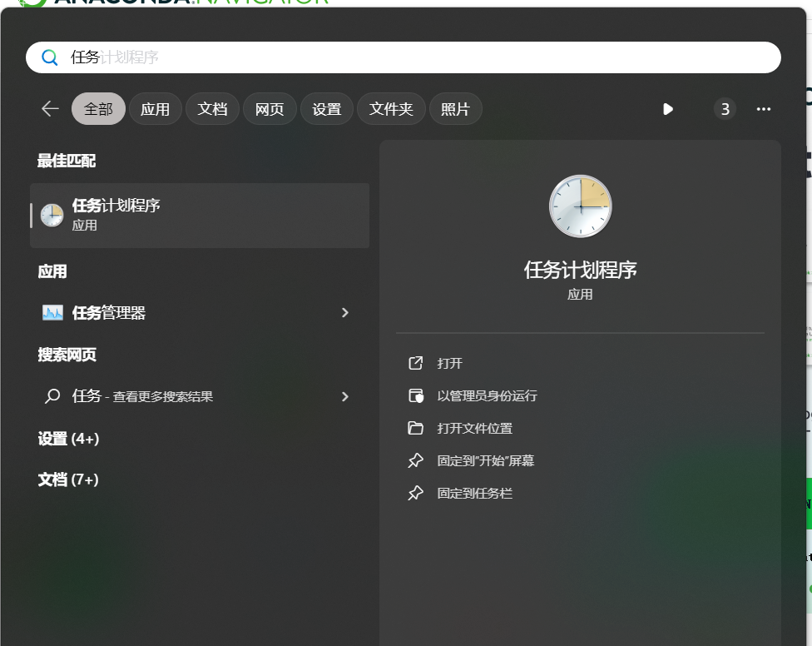Select the 照片 filter tab

455,109
